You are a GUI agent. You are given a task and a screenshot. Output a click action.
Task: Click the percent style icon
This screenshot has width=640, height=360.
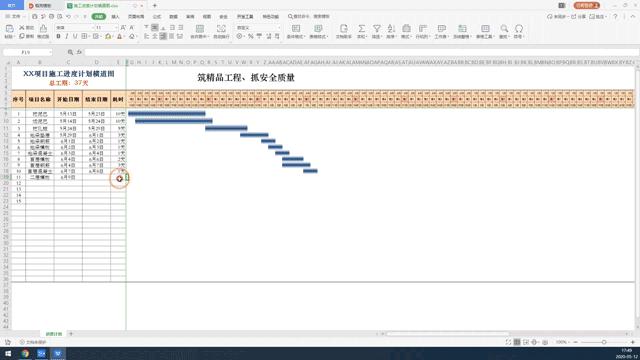(251, 36)
